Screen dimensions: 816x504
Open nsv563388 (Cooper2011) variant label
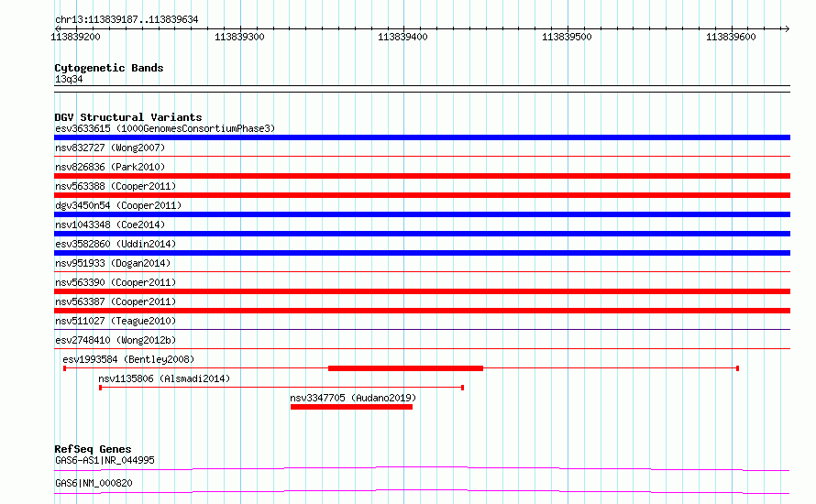pos(116,186)
